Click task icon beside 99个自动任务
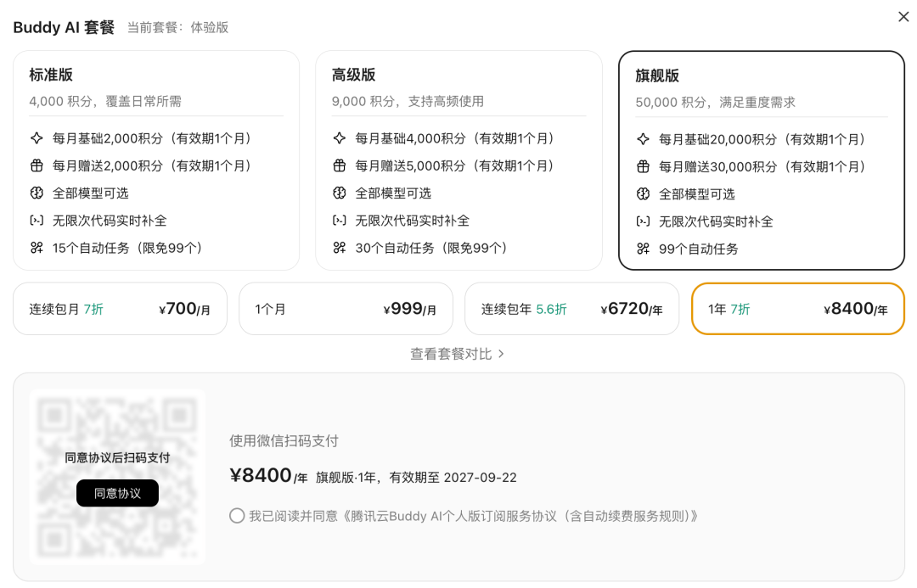Screen dimensions: 917x588 pyautogui.click(x=643, y=249)
